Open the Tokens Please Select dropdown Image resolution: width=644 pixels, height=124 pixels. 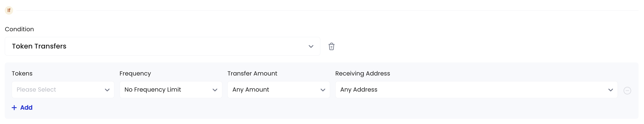click(x=63, y=90)
